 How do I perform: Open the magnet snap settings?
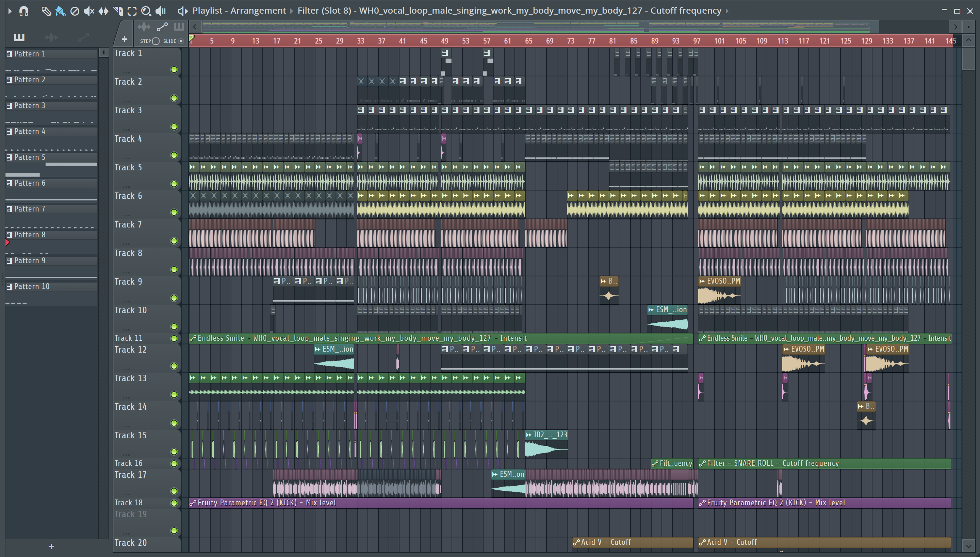(24, 11)
